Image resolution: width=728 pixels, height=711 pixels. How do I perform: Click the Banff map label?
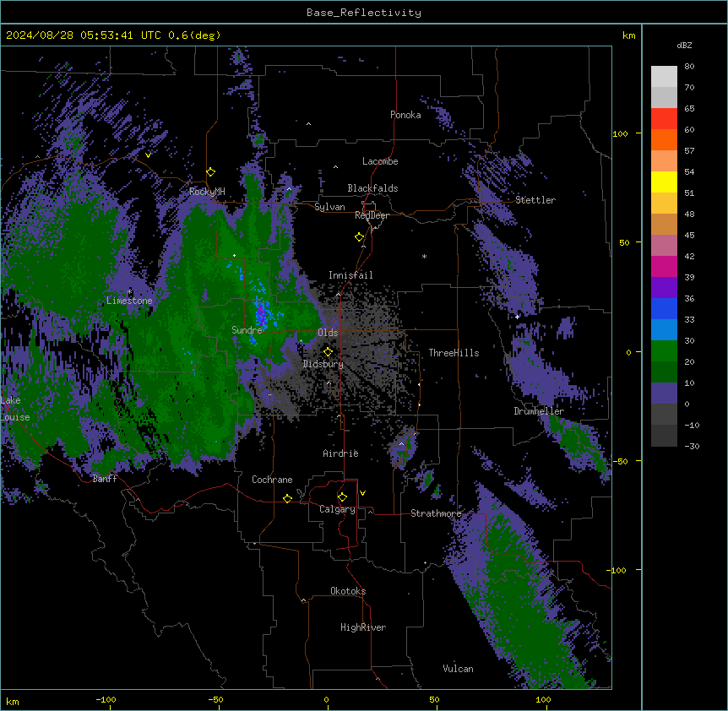click(x=105, y=479)
